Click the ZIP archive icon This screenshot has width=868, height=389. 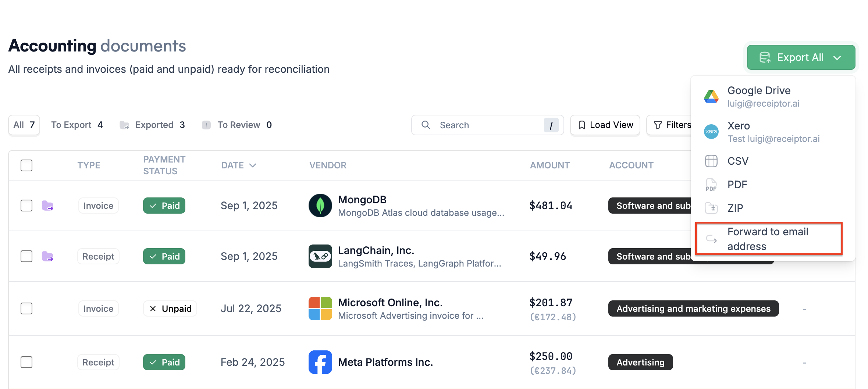711,208
